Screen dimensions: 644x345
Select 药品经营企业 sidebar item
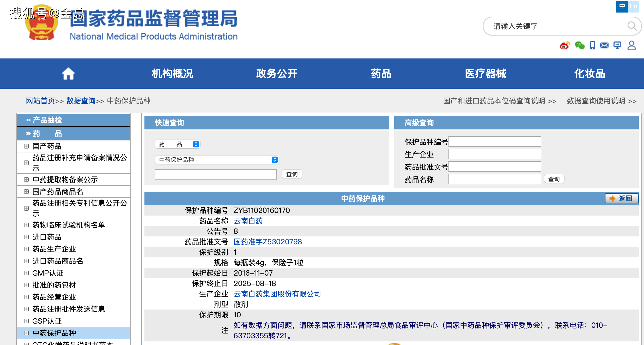(74, 297)
